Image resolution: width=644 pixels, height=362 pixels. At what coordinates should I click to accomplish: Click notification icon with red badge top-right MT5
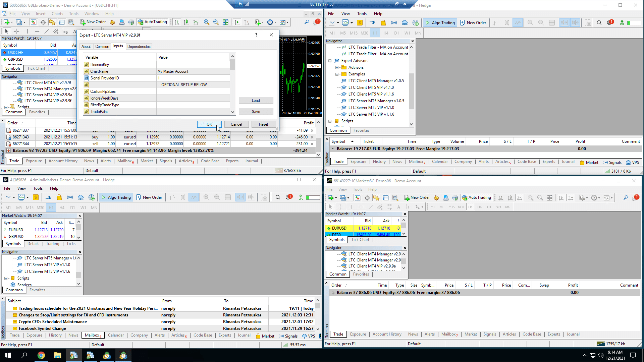pyautogui.click(x=610, y=23)
